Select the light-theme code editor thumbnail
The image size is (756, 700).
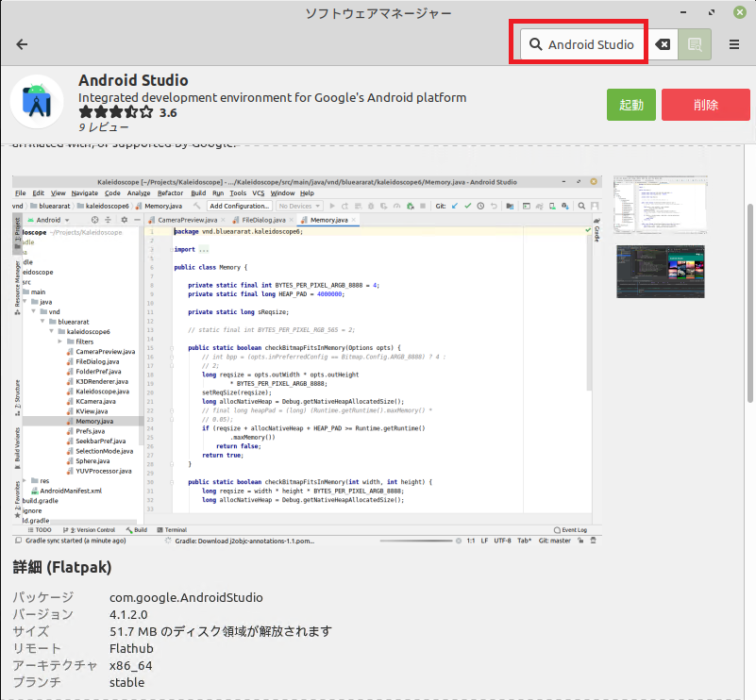coord(660,205)
